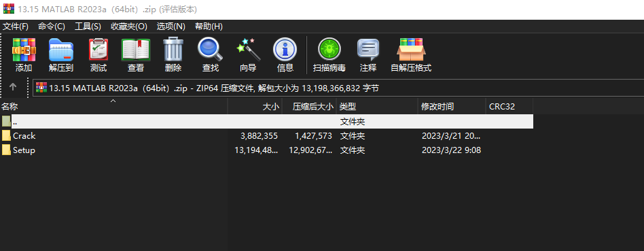Select the Setup row name text
Viewport: 644px width, 251px height.
click(x=24, y=150)
